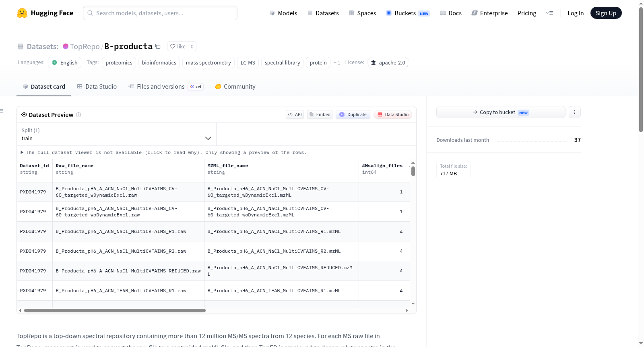Click the API button in preview header
This screenshot has width=644, height=347.
(x=295, y=114)
